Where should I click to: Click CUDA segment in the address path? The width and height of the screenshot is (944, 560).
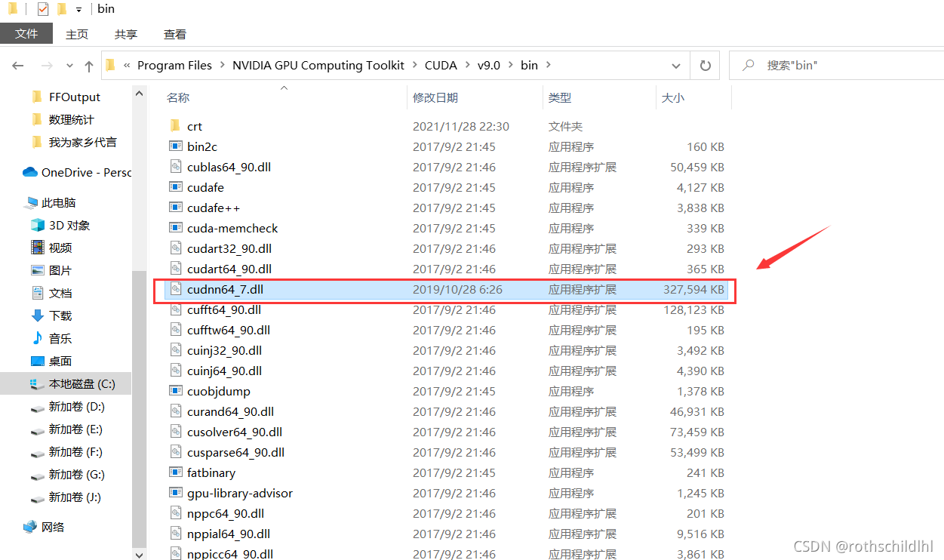pos(441,66)
